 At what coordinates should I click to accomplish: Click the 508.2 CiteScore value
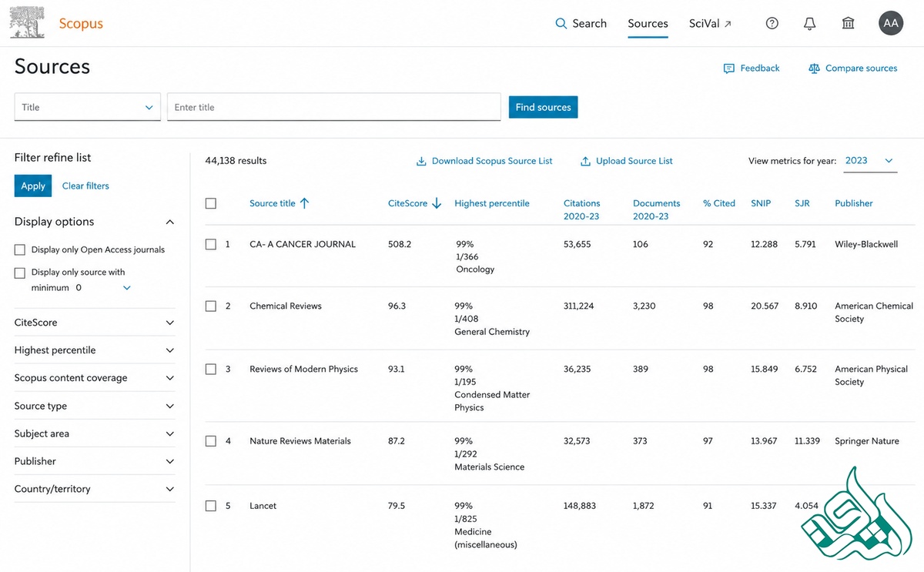pos(400,244)
